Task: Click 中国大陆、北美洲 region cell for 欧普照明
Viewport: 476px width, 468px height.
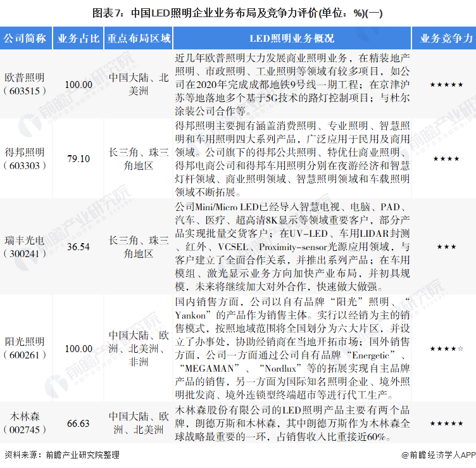Action: (x=139, y=84)
